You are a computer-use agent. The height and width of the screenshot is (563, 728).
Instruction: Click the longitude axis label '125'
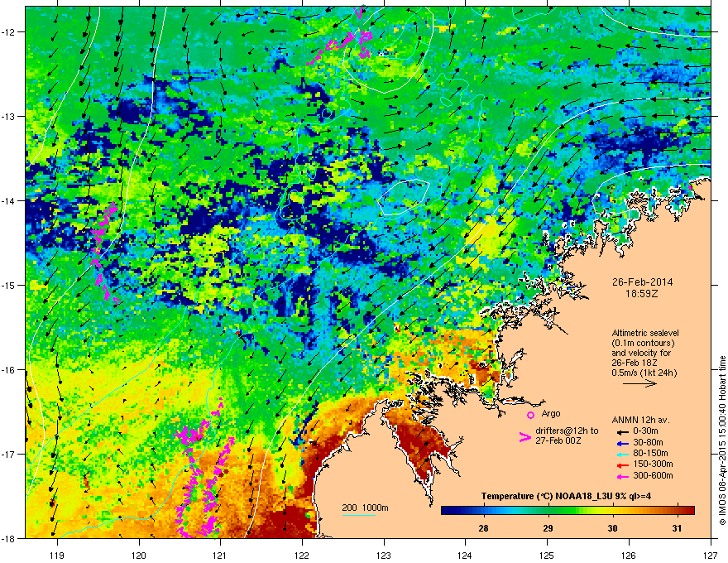(547, 555)
